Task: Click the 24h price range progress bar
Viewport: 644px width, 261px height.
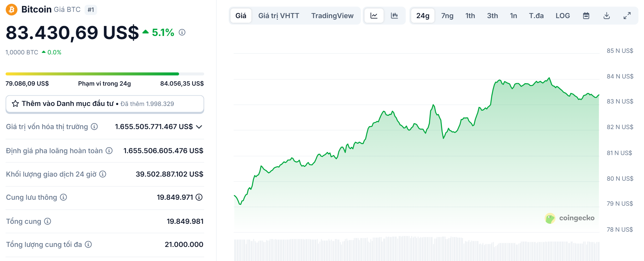Action: 105,74
